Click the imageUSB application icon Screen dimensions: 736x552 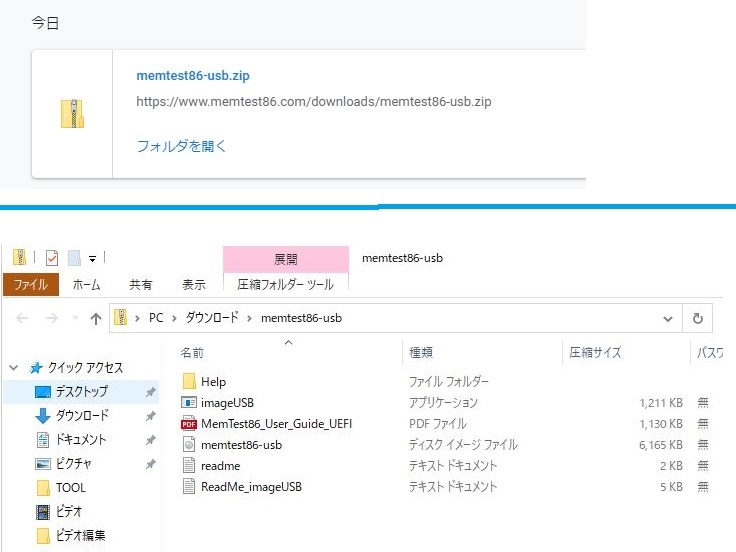click(189, 402)
